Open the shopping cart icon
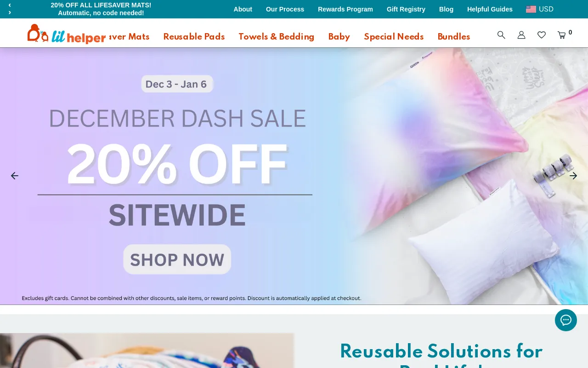This screenshot has height=368, width=588. coord(561,35)
